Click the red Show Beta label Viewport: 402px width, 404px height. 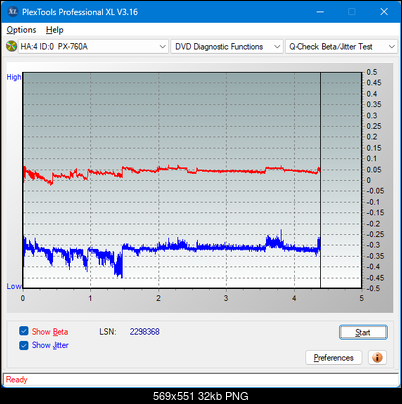[50, 332]
